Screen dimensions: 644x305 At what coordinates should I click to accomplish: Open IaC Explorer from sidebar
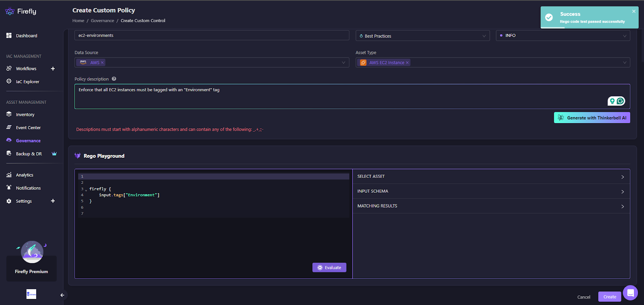(27, 82)
